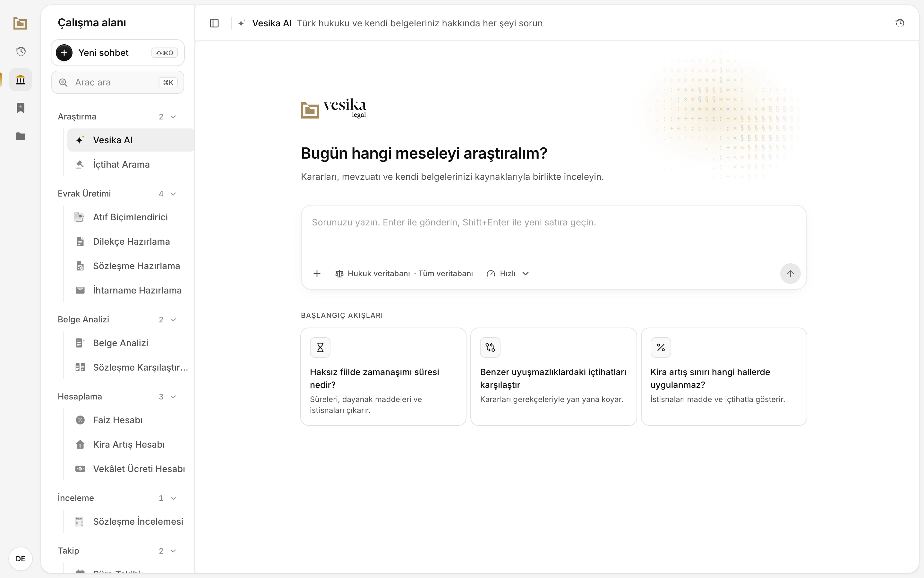Click the Sözleşme Hazırlama contract icon
Image resolution: width=924 pixels, height=578 pixels.
tap(80, 266)
